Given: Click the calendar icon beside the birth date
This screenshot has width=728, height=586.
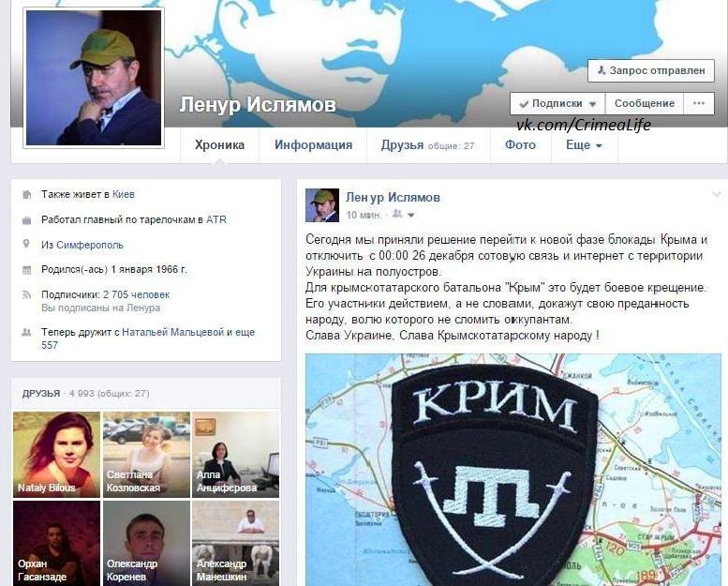Looking at the screenshot, I should pos(26,270).
